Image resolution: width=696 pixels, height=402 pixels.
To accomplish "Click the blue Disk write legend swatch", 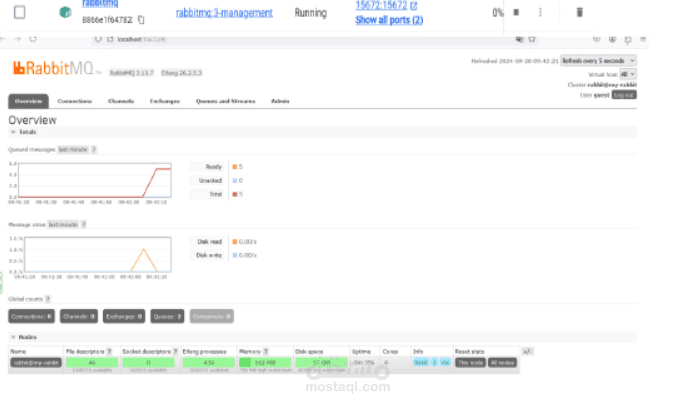I will (235, 255).
